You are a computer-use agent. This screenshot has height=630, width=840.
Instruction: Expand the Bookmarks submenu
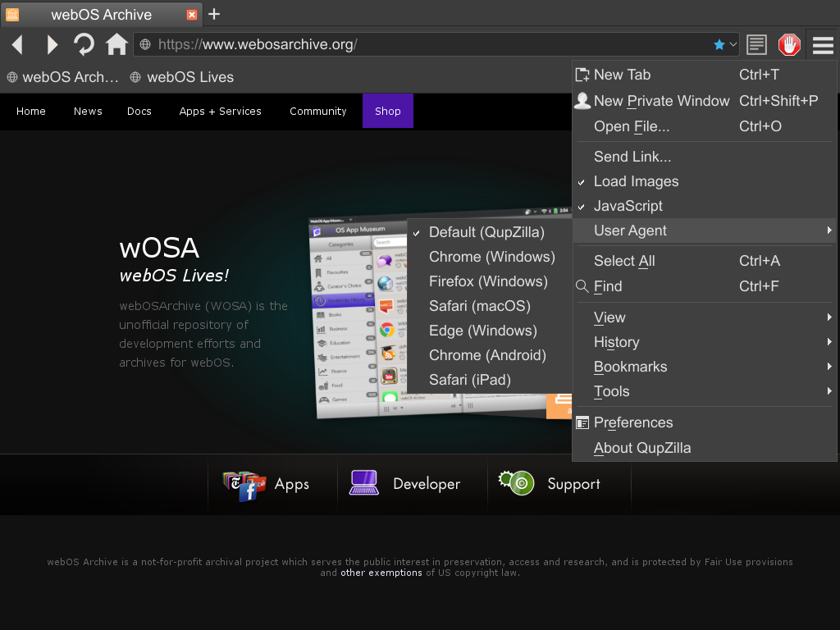[x=630, y=367]
